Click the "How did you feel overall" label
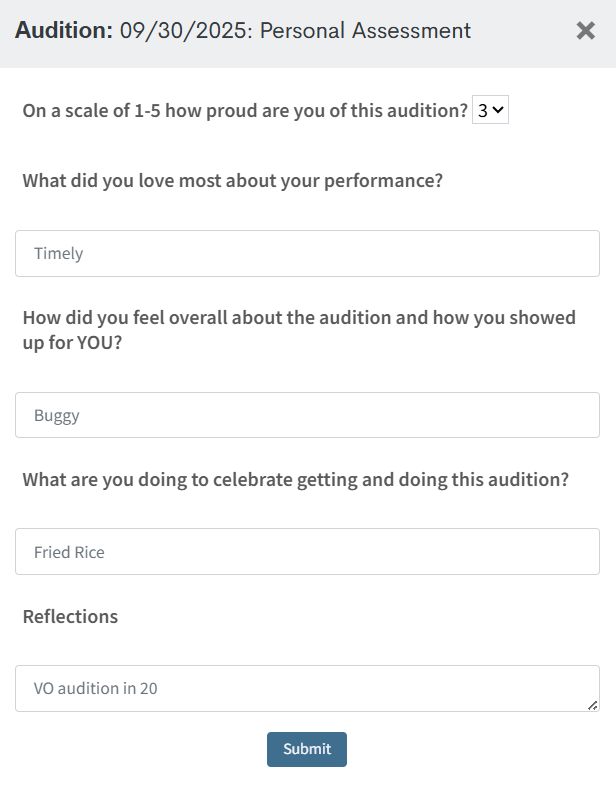This screenshot has height=802, width=616. coord(299,318)
